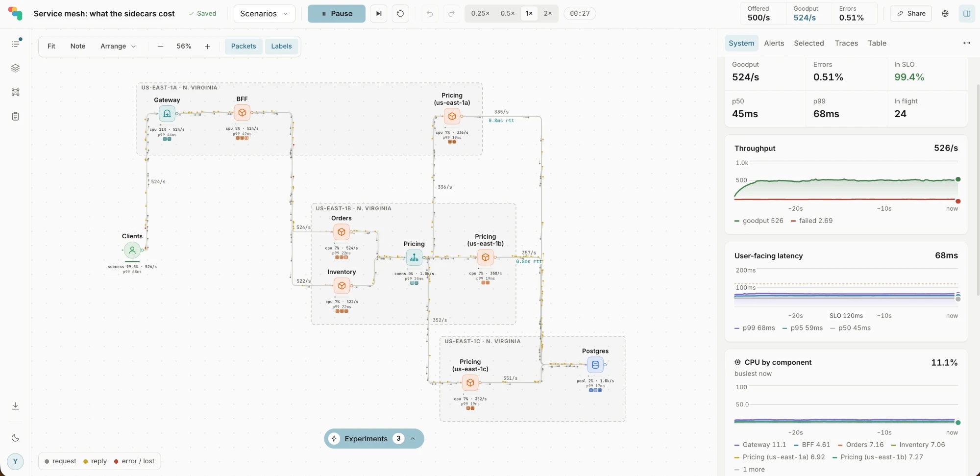Click the Share button
The width and height of the screenshot is (980, 476).
911,14
